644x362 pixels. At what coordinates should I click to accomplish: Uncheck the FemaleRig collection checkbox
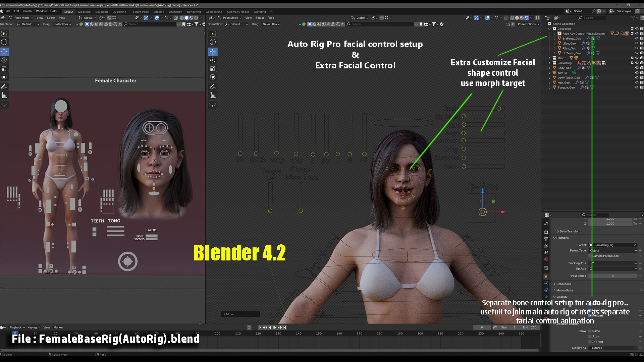(632, 63)
